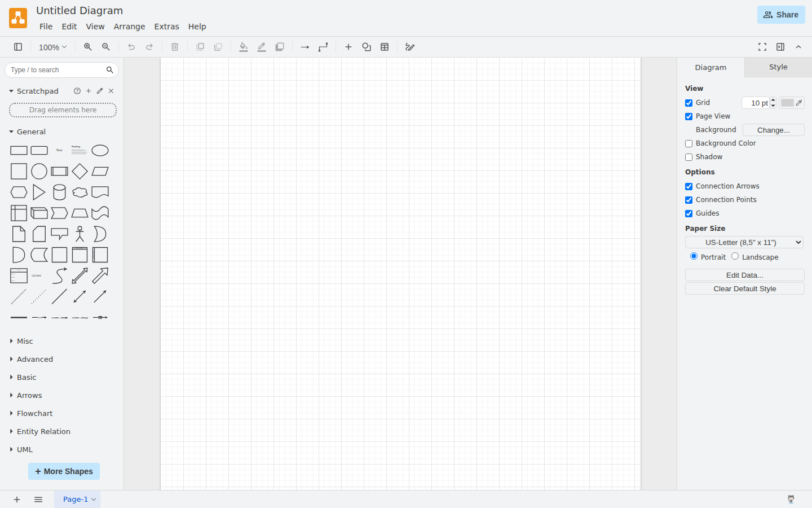Enable Background Color
This screenshot has height=508, width=812.
click(689, 143)
